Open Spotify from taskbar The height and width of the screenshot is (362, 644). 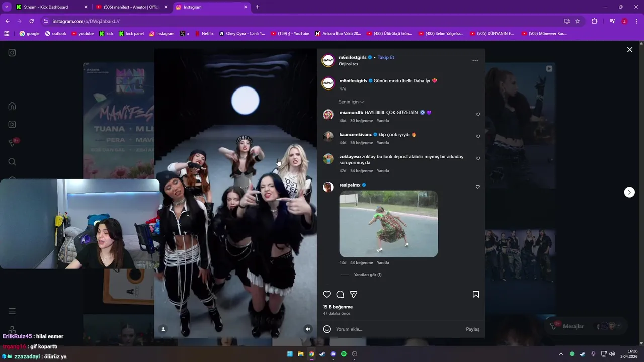coord(344,354)
